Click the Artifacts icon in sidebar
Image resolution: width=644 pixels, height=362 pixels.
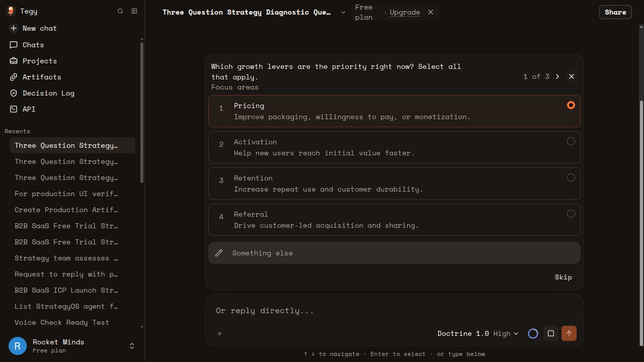[14, 77]
